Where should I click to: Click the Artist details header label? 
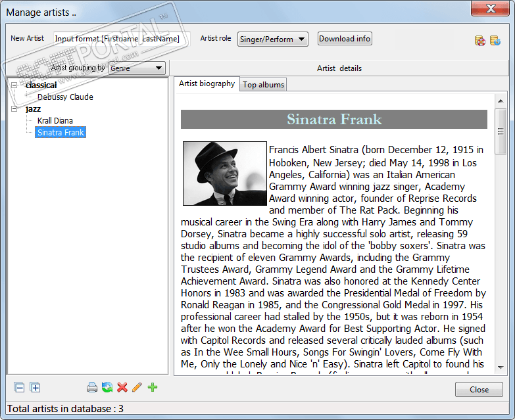339,68
